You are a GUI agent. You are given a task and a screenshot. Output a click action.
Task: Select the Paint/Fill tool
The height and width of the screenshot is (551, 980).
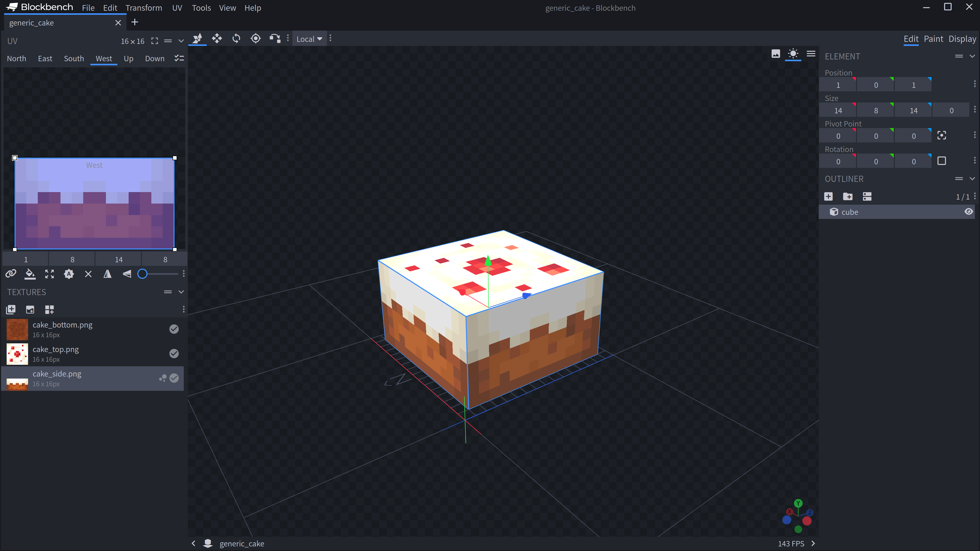30,274
